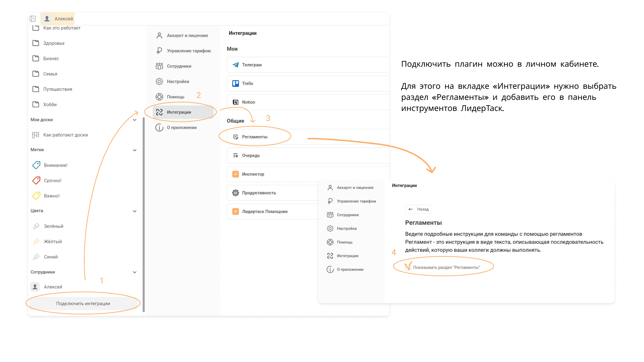Collapse the Мои доски section
The width and height of the screenshot is (644, 362).
tap(135, 120)
